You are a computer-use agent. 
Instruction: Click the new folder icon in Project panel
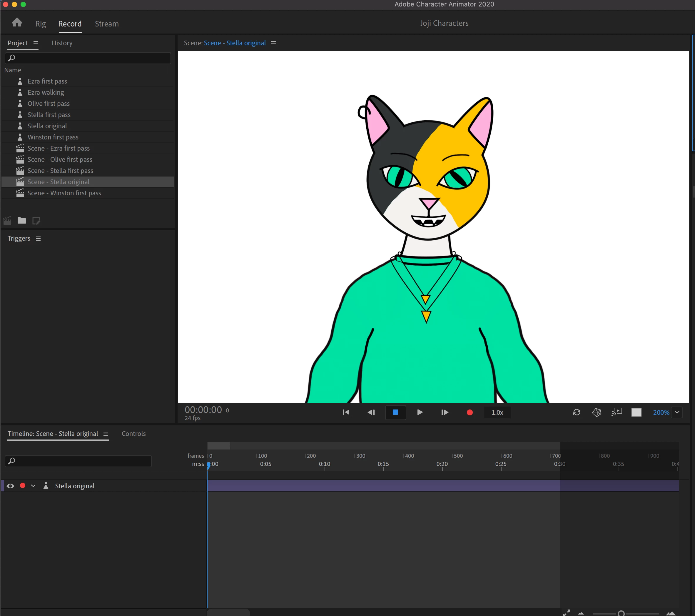22,221
